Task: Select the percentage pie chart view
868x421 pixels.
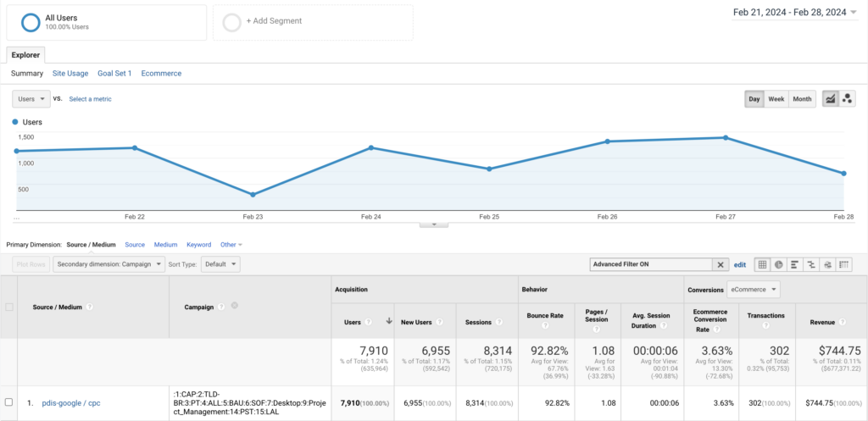Action: (779, 264)
